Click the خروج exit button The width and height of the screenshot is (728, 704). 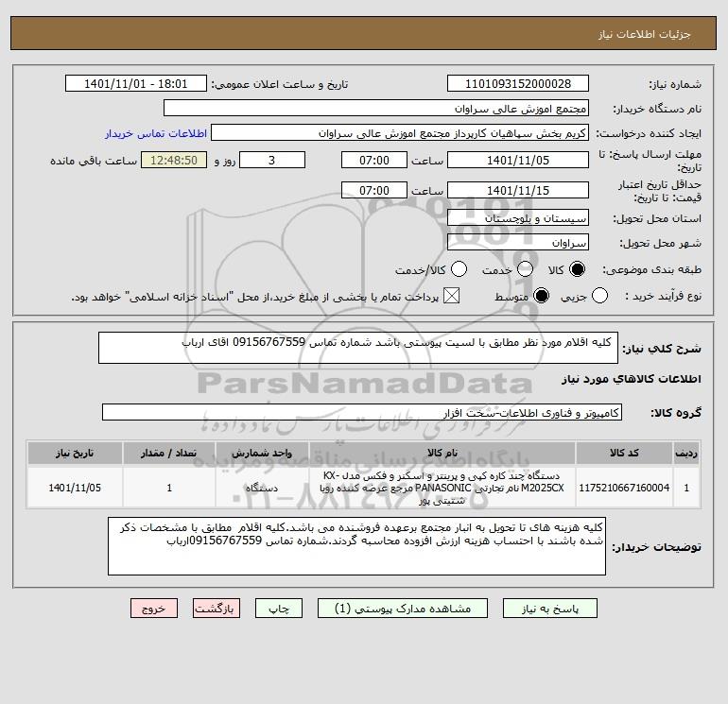pos(154,609)
